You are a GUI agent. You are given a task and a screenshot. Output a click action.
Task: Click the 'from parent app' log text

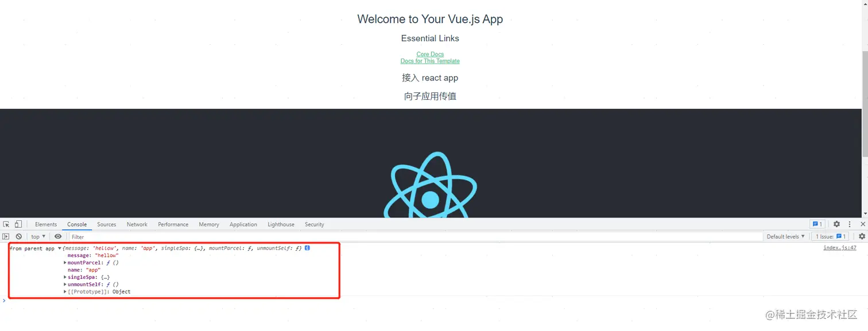pos(32,248)
